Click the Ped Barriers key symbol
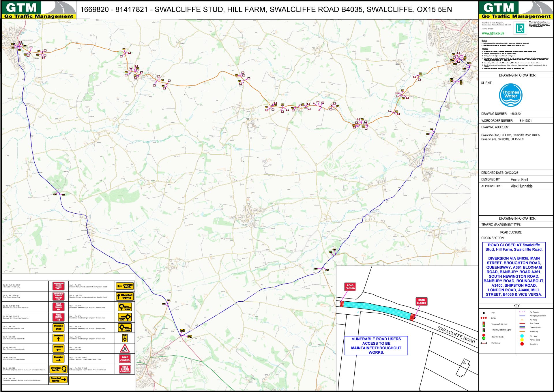The width and height of the screenshot is (554, 392). click(484, 343)
